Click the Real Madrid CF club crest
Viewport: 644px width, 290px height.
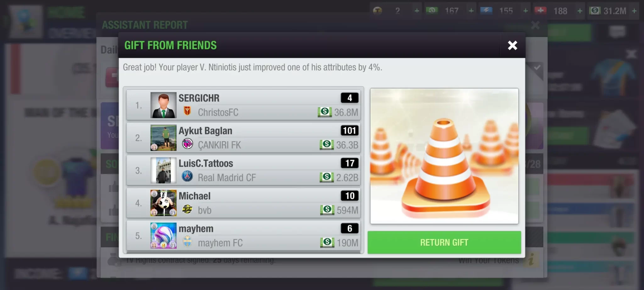187,176
